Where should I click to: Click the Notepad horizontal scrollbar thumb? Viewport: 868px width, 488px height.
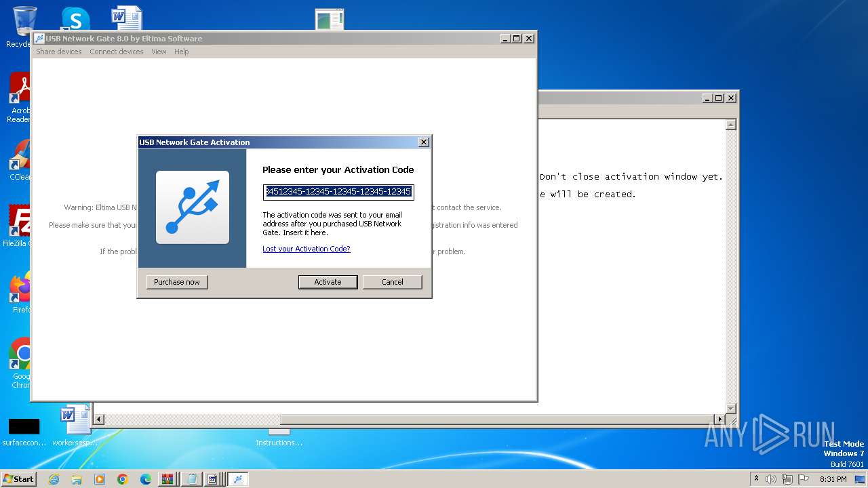point(498,420)
